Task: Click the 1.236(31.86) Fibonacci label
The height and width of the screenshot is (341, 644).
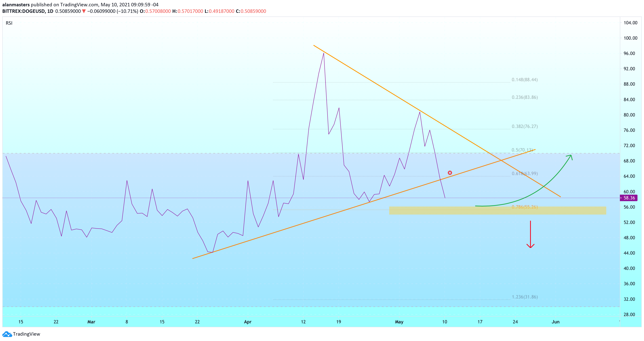Action: tap(525, 297)
